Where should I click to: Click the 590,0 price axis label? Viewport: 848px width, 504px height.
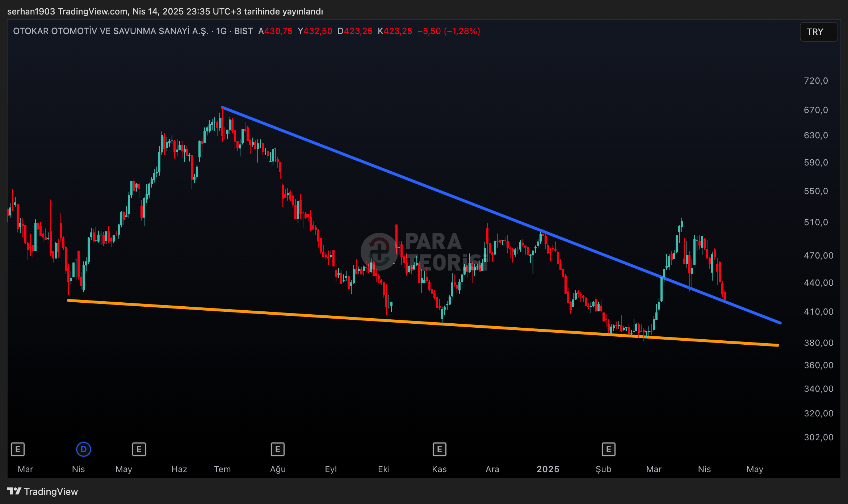coord(816,163)
